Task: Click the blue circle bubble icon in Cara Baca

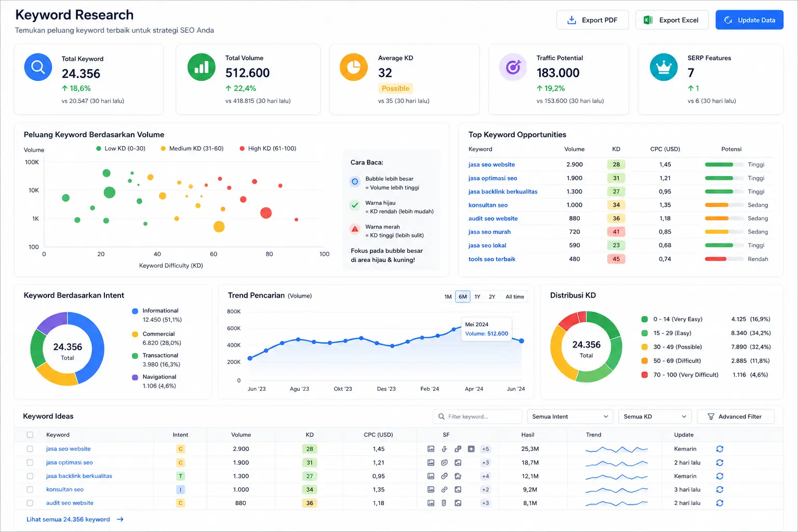Action: (x=355, y=181)
